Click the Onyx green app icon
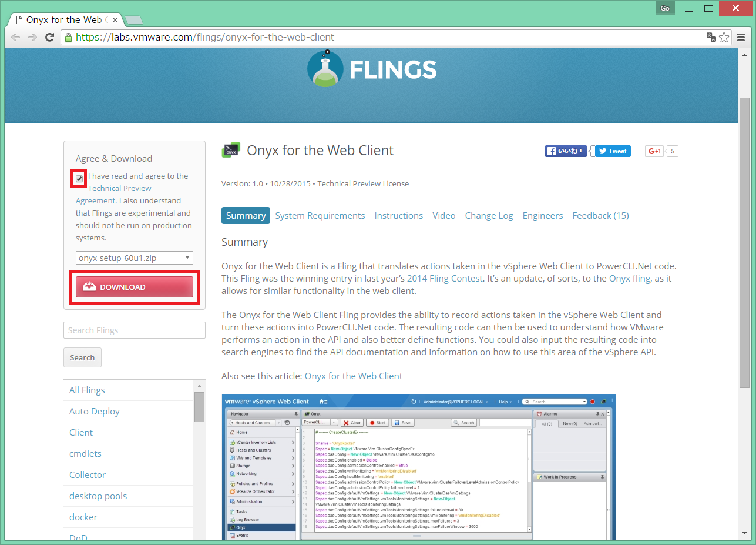Screen dimensions: 756x545 [x=231, y=150]
